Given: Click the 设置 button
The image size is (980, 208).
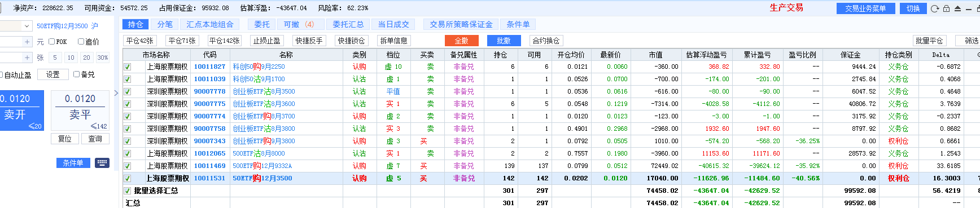Looking at the screenshot, I should [53, 74].
